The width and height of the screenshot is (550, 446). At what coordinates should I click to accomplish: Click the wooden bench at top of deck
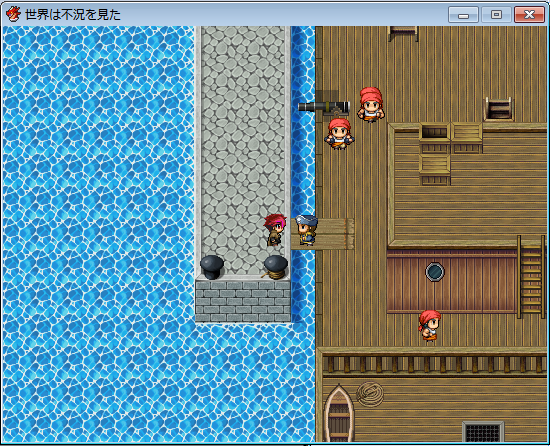click(403, 34)
